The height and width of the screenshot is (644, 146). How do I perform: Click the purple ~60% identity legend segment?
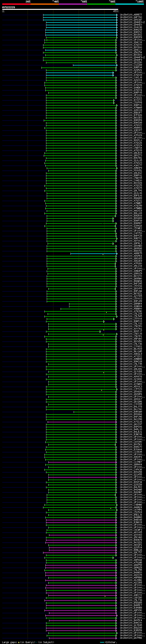(x=73, y=4)
